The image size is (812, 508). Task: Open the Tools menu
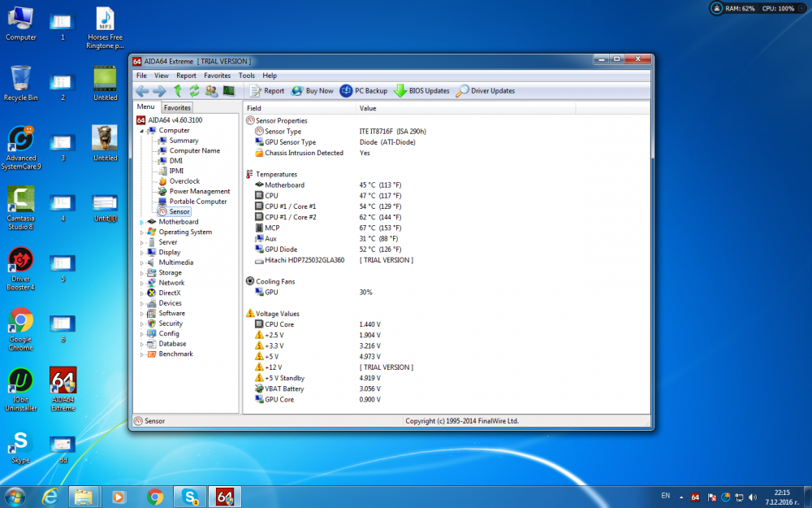247,75
